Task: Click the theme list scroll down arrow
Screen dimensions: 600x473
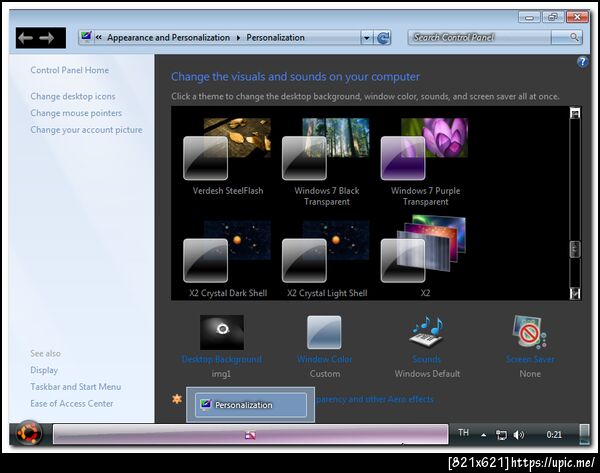Action: click(575, 294)
